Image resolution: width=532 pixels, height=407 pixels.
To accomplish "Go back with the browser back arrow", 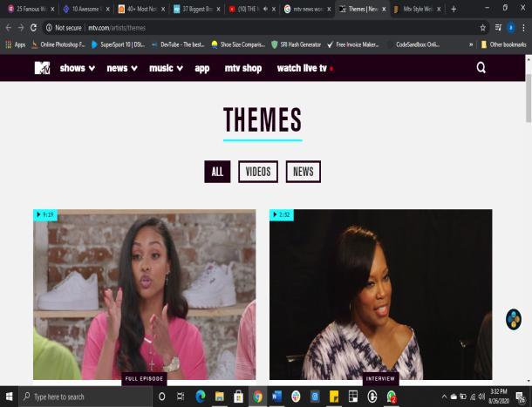I will coord(9,28).
